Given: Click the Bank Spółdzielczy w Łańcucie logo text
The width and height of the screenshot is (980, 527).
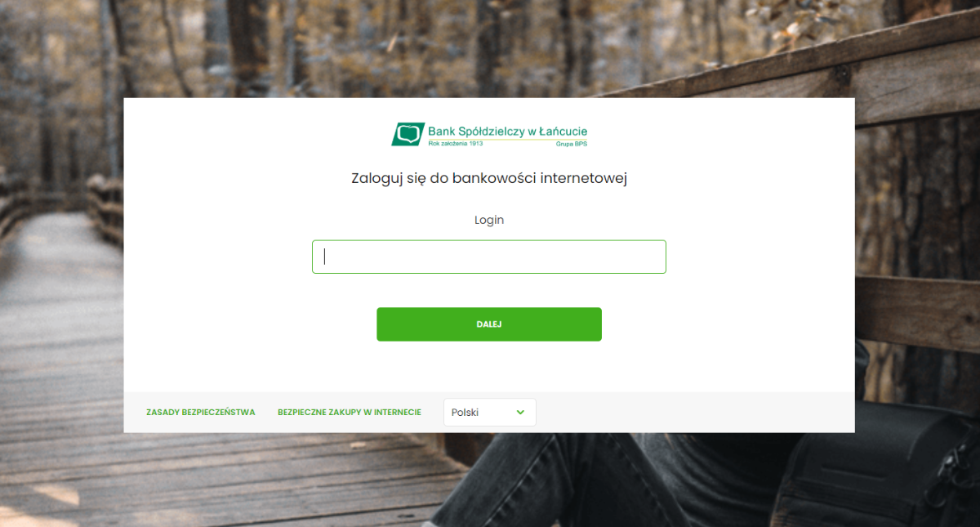Looking at the screenshot, I should (x=507, y=131).
